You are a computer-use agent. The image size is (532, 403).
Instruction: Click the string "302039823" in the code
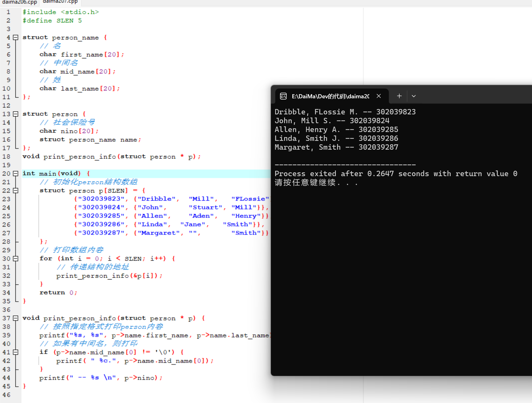click(x=101, y=199)
